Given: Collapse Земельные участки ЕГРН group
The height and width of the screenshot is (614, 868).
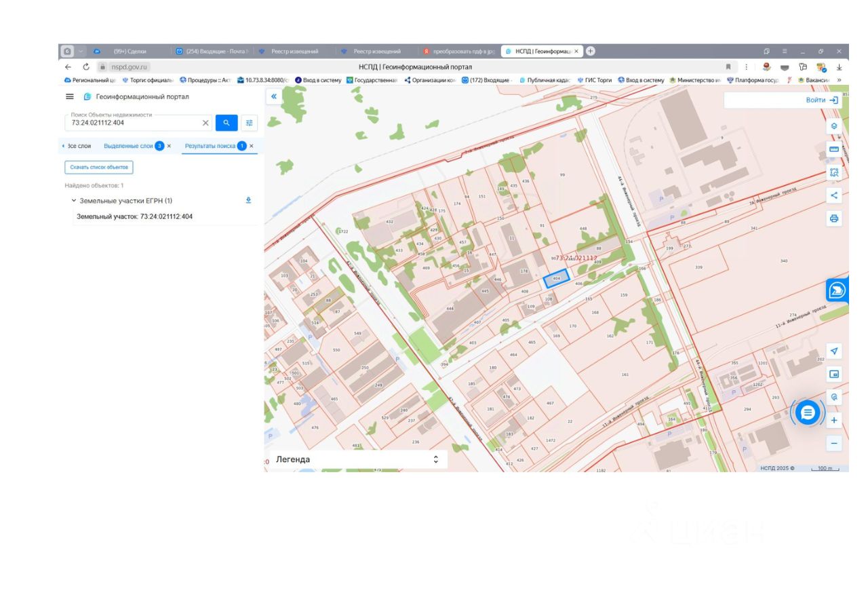Looking at the screenshot, I should (x=73, y=201).
